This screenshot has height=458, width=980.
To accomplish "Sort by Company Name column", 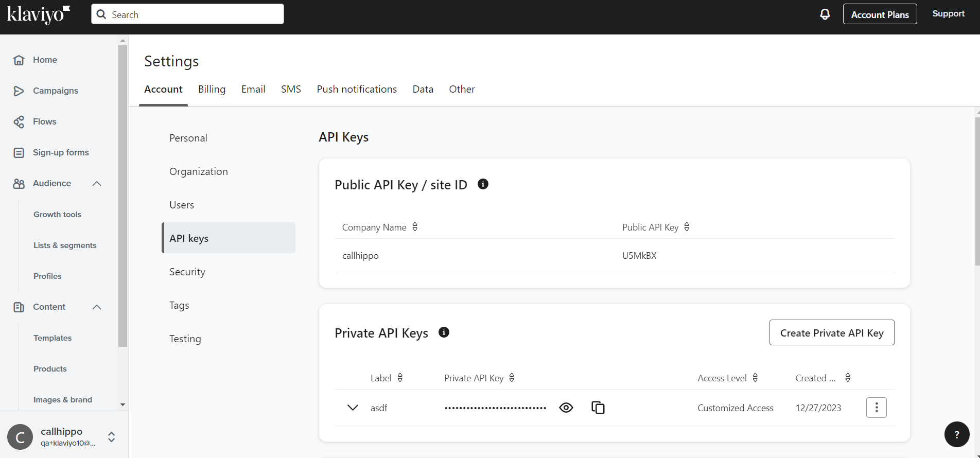I will (x=415, y=227).
